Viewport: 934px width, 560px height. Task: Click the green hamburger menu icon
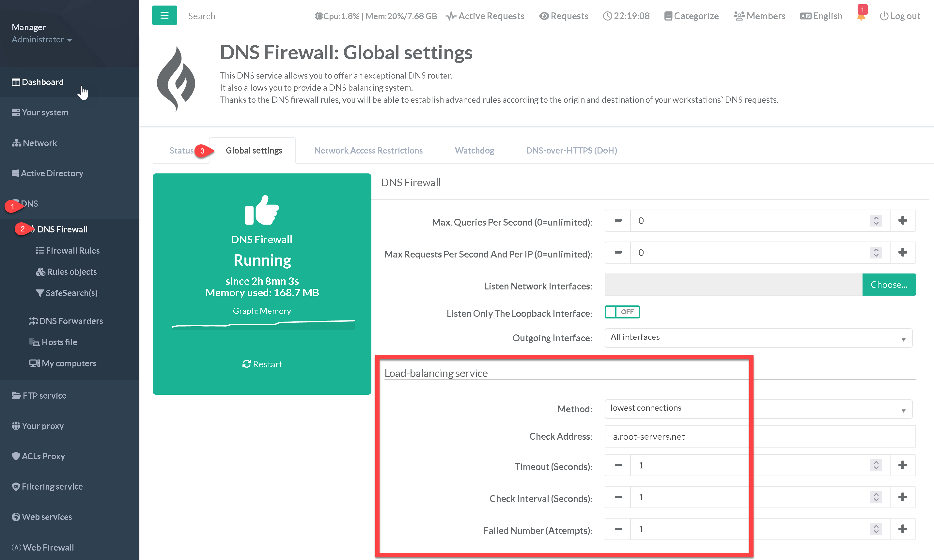pos(164,15)
